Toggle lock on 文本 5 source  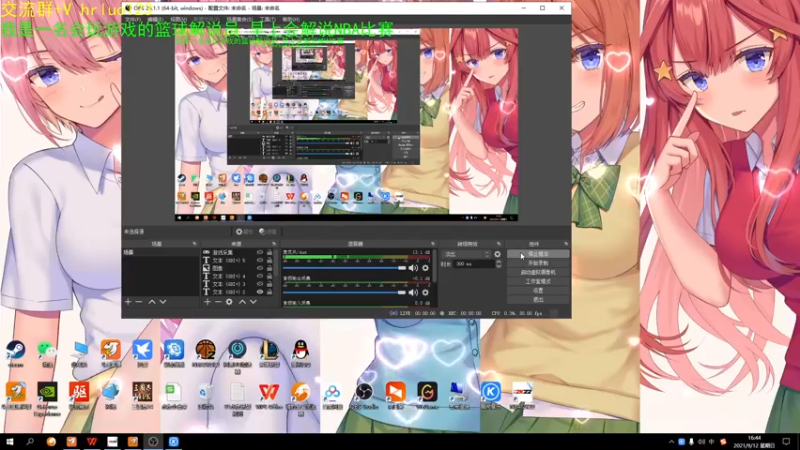click(269, 260)
